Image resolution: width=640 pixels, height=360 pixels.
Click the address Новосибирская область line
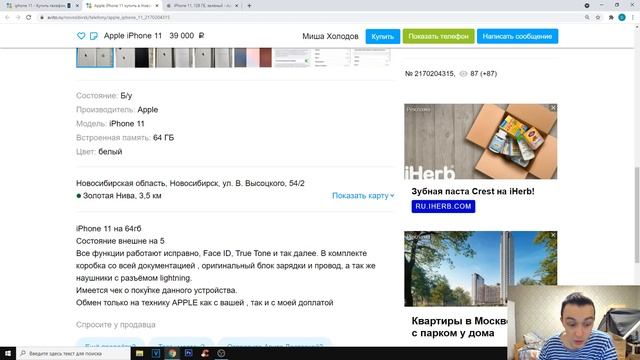coord(190,183)
